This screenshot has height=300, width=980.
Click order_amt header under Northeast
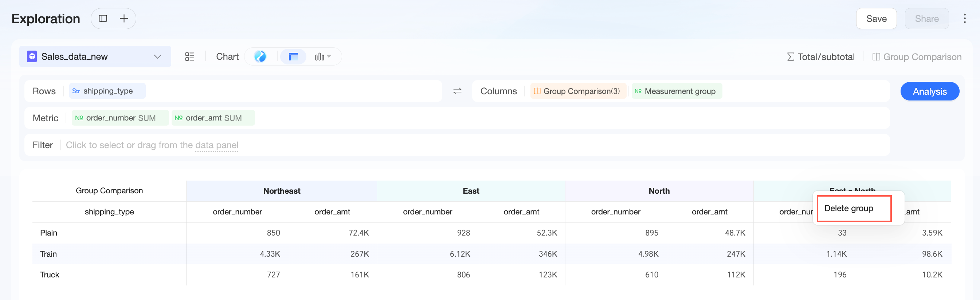[332, 212]
